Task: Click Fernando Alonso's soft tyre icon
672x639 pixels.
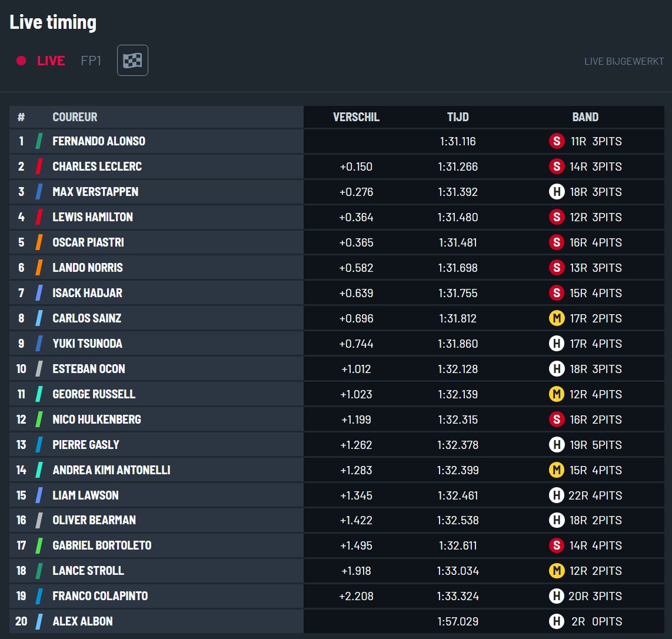Action: tap(556, 141)
